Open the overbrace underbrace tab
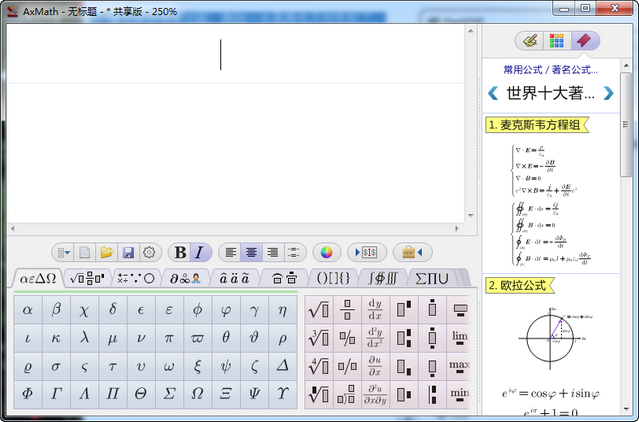 [x=284, y=278]
